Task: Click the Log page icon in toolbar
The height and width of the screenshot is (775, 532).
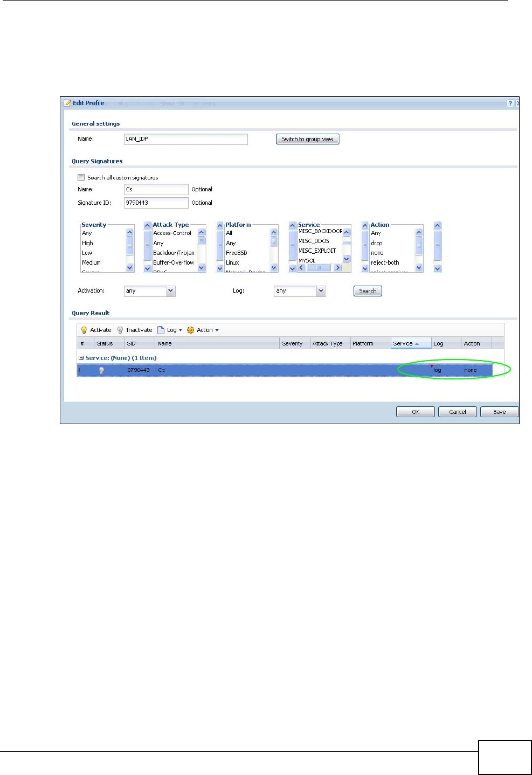Action: click(161, 330)
